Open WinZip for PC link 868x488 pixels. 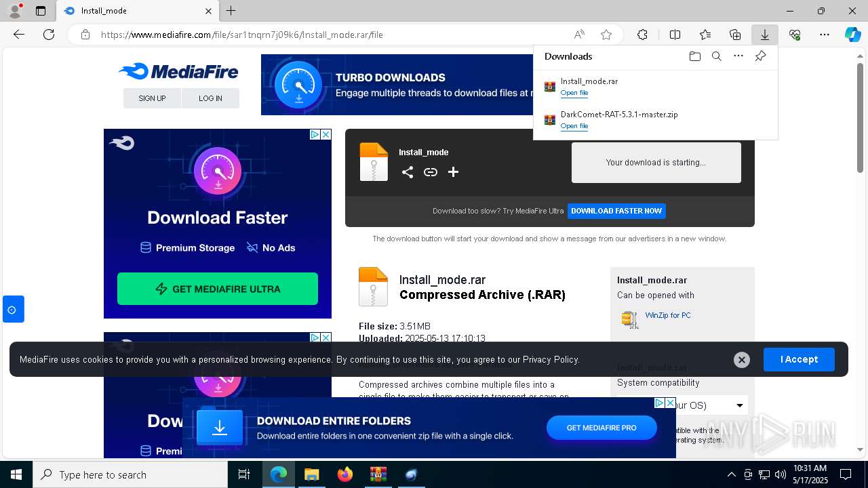[x=668, y=315]
